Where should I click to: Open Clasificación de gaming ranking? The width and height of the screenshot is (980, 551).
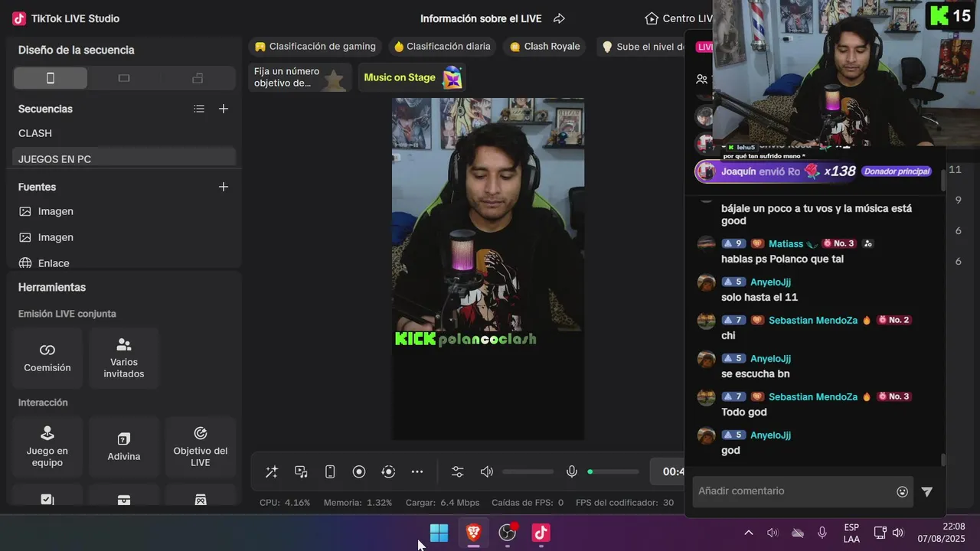[315, 47]
